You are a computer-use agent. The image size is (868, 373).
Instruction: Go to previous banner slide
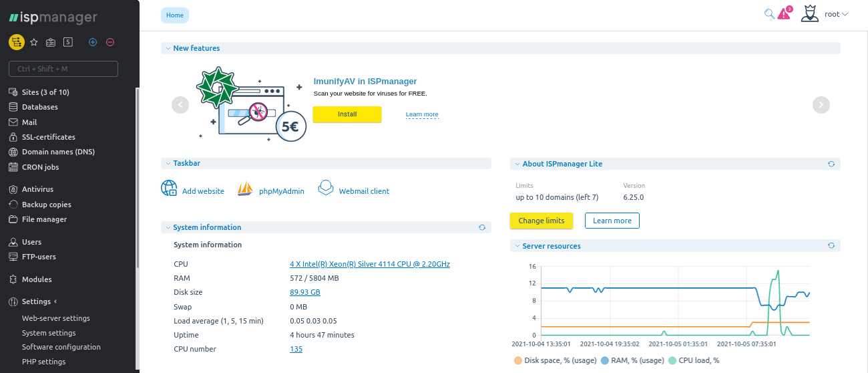(180, 105)
